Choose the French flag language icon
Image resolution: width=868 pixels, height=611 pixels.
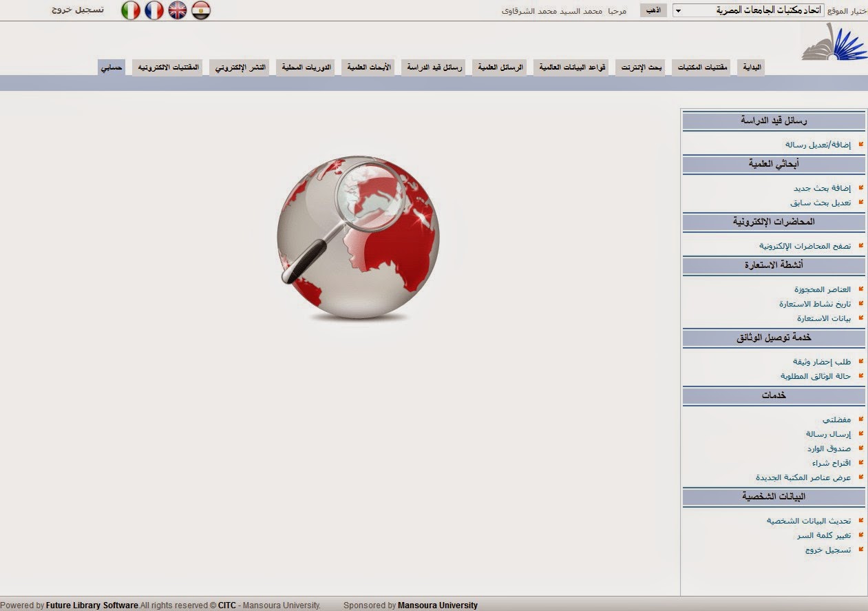(154, 10)
